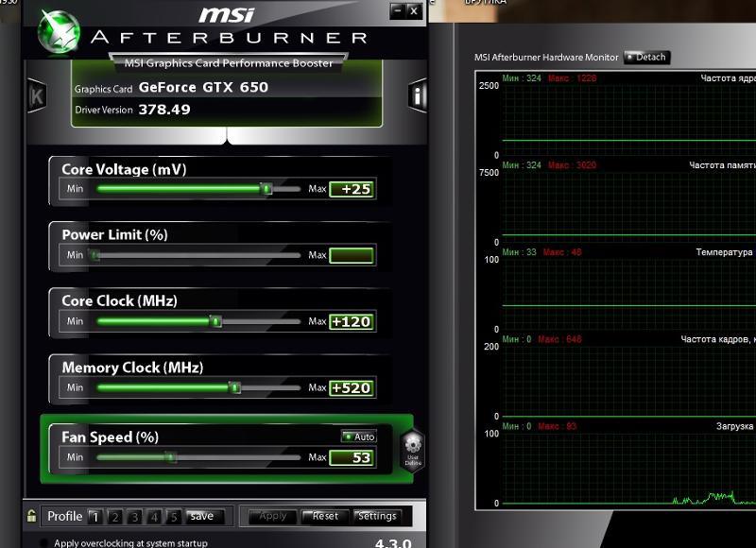Click the MSI Graphics Card Performance Booster caption

[x=229, y=63]
